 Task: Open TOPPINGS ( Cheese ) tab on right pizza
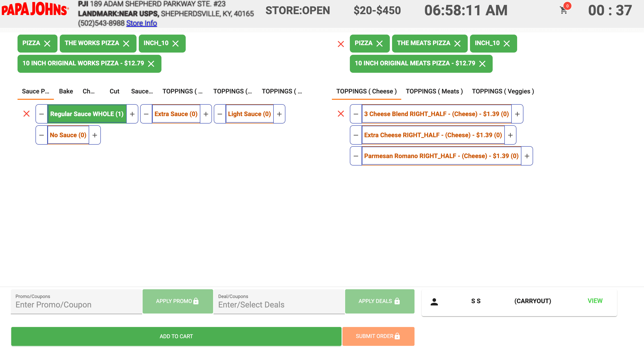366,91
